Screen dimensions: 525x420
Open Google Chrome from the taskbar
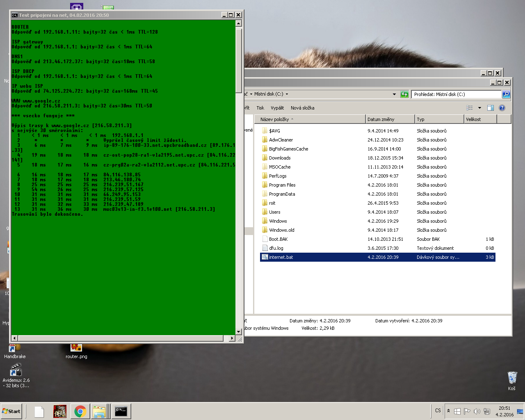(x=80, y=411)
